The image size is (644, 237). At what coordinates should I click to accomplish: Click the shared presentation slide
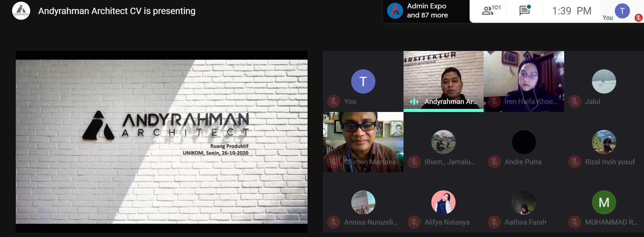coord(161,141)
